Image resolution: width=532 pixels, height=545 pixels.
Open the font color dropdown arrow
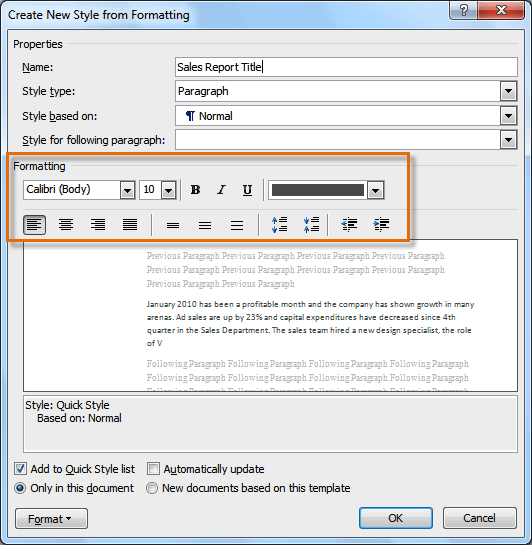pos(375,190)
